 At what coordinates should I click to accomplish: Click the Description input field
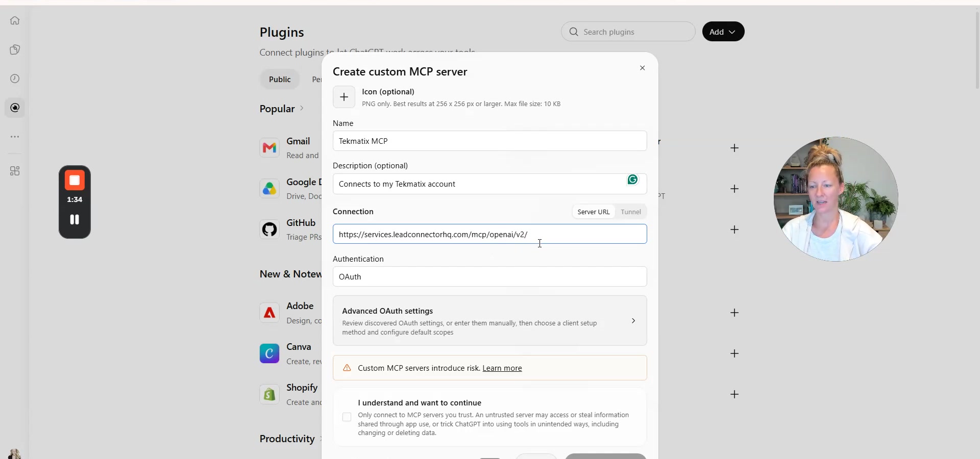tap(490, 184)
